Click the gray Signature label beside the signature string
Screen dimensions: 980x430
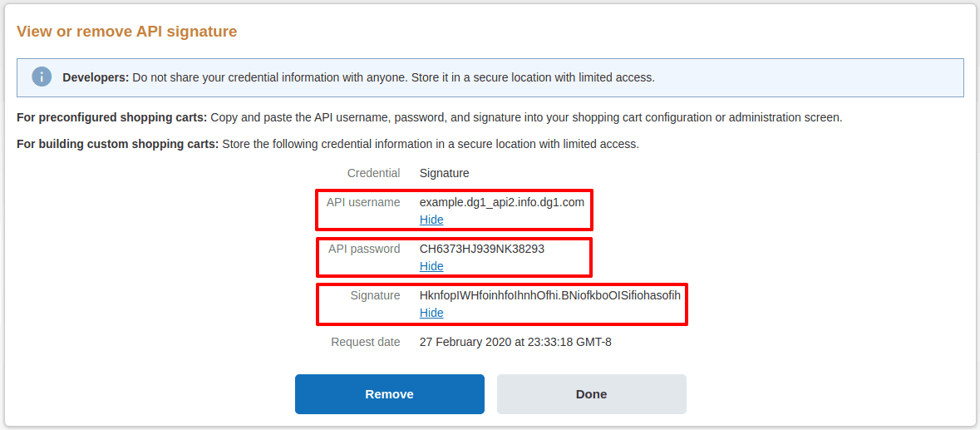[376, 295]
